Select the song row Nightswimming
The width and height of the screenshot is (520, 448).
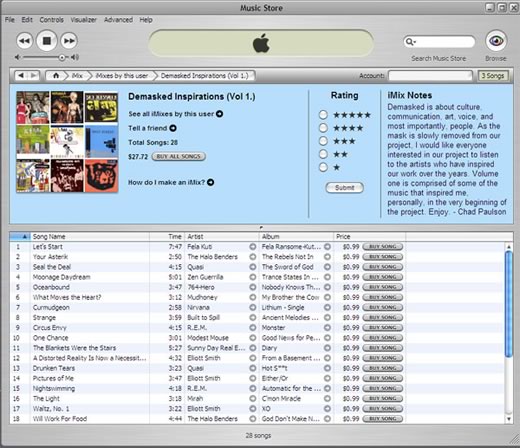[257, 388]
